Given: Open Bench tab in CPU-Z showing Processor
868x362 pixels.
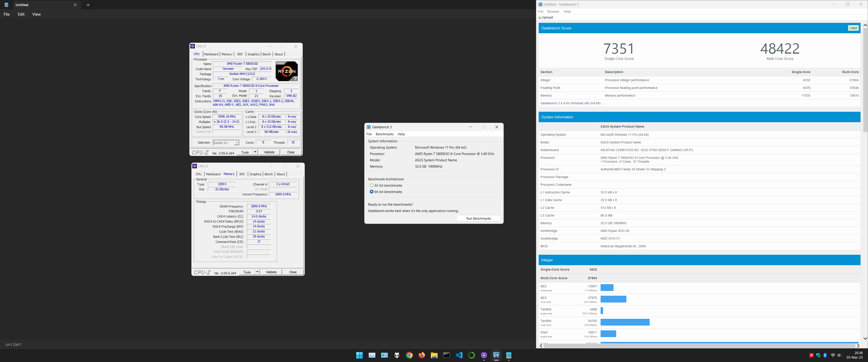Looking at the screenshot, I should 267,54.
